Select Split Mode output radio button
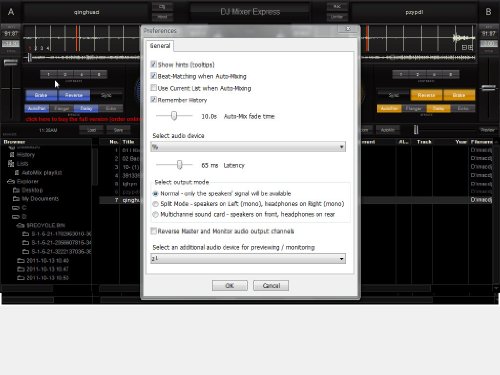This screenshot has width=500, height=375. click(155, 204)
